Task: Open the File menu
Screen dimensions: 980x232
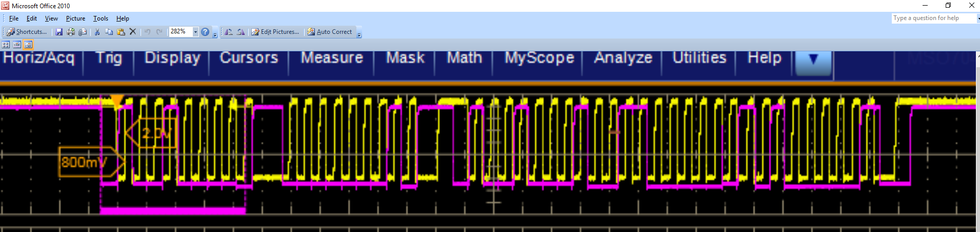Action: click(x=14, y=18)
